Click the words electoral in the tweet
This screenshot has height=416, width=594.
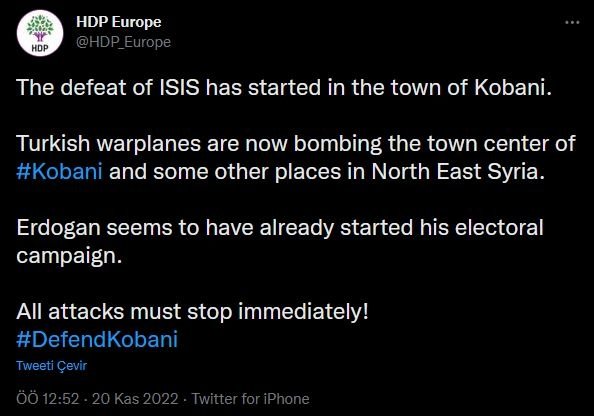tap(499, 228)
